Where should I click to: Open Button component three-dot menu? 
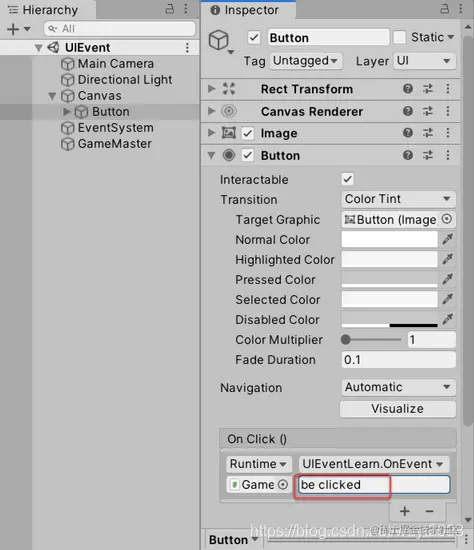pos(448,155)
